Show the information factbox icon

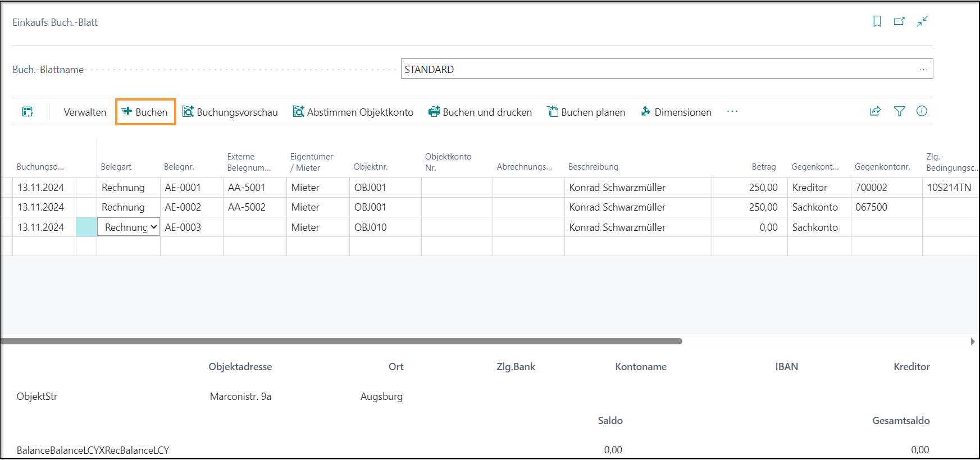click(x=922, y=111)
